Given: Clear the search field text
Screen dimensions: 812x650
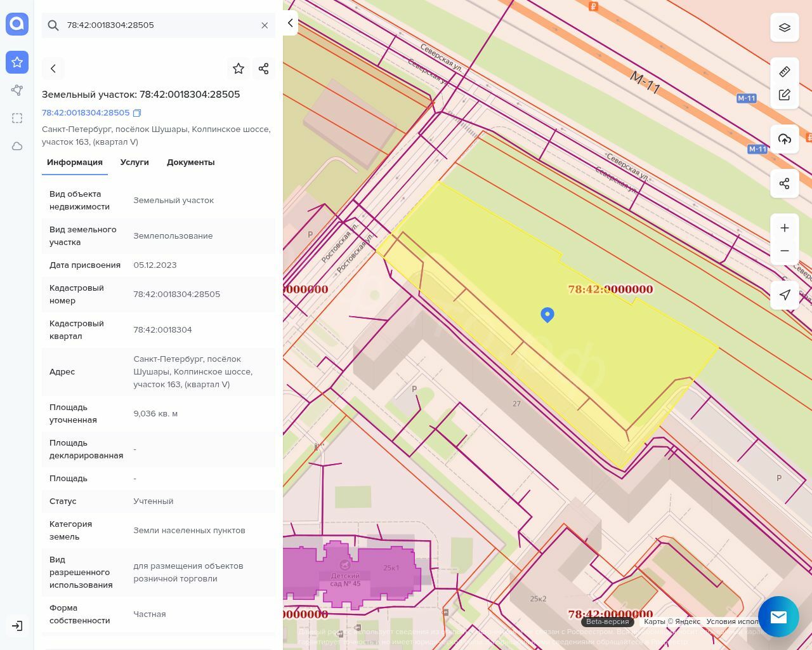Looking at the screenshot, I should coord(265,25).
